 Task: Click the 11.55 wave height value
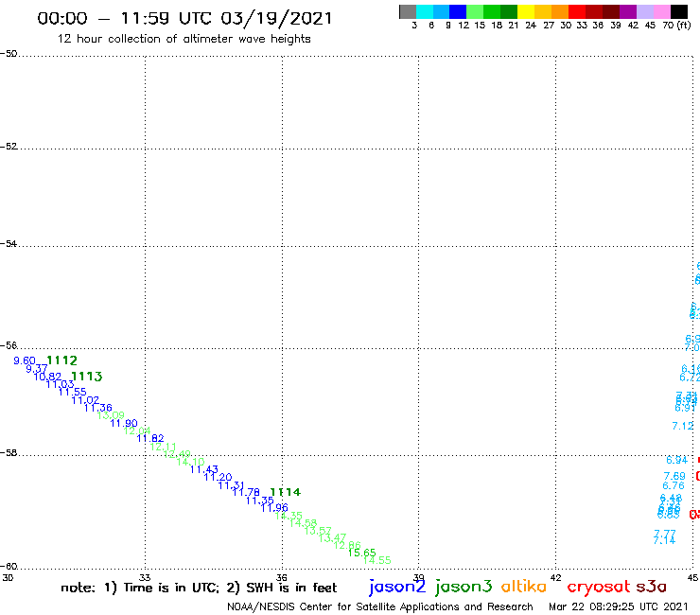pyautogui.click(x=72, y=392)
